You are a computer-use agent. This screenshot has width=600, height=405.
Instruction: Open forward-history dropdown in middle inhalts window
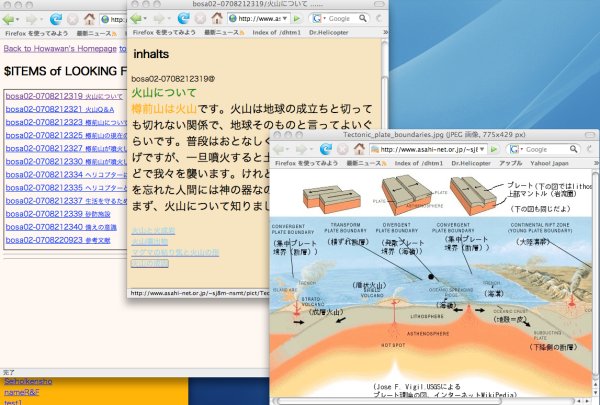pyautogui.click(x=168, y=19)
